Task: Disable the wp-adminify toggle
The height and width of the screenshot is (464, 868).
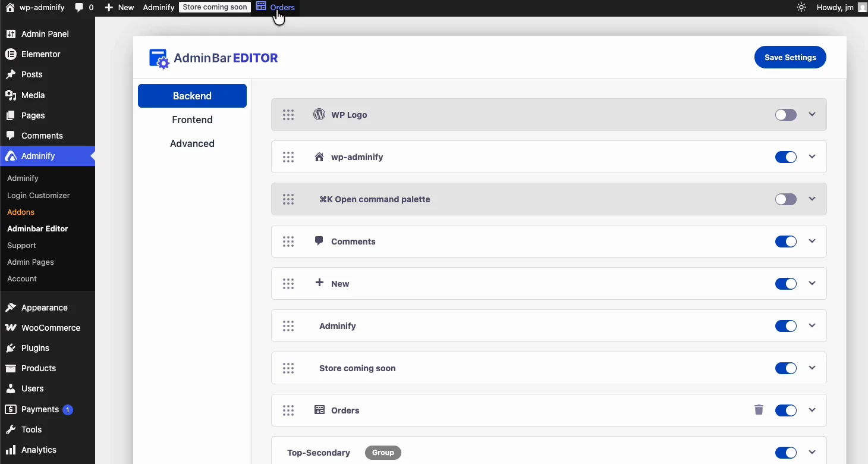Action: click(x=787, y=157)
